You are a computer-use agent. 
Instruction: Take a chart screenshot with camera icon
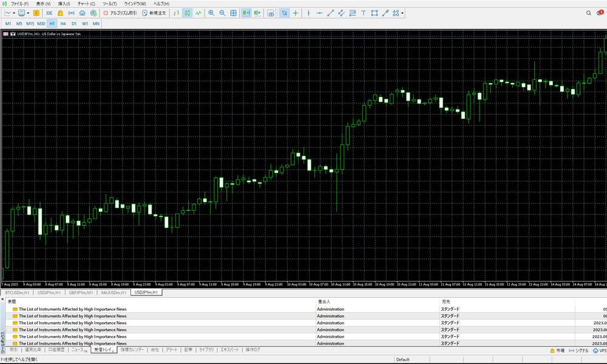click(x=271, y=13)
